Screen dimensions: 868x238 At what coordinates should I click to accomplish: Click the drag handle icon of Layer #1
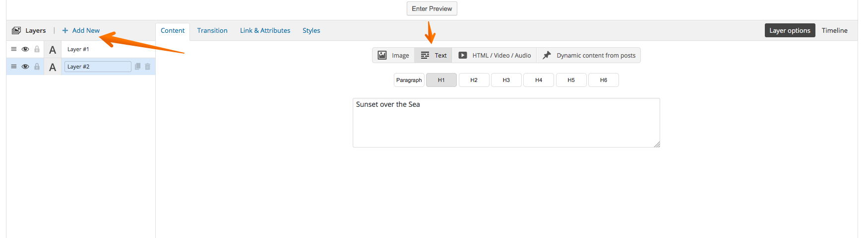[14, 49]
